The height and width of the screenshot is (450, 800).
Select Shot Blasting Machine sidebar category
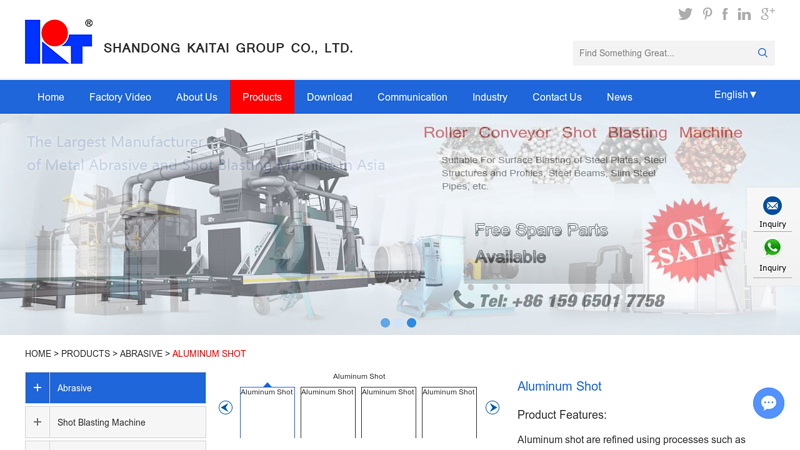coord(115,422)
